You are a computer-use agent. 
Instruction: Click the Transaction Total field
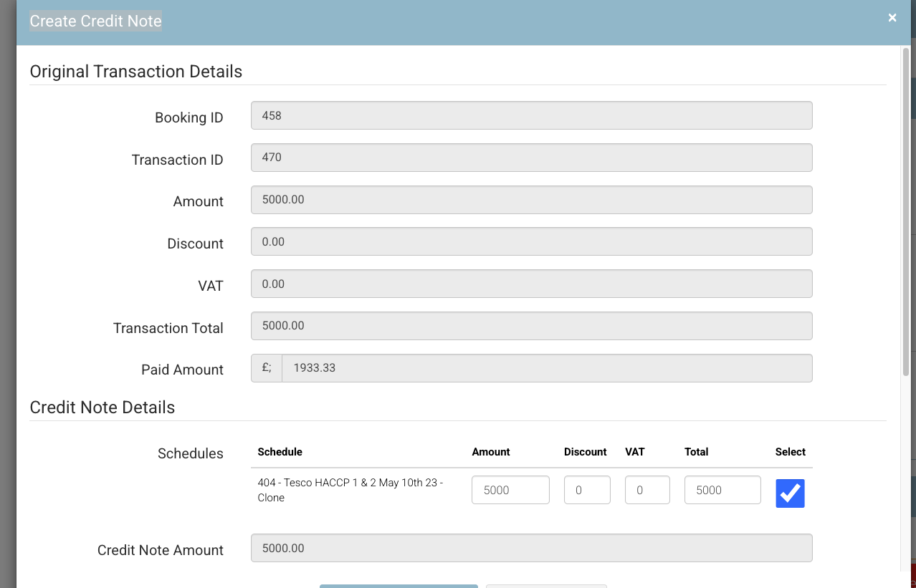(x=531, y=326)
